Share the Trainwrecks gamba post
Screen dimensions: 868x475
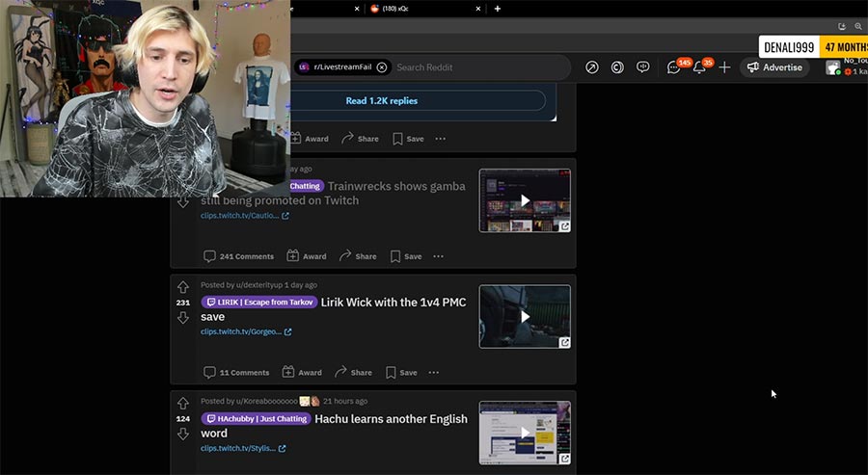358,256
